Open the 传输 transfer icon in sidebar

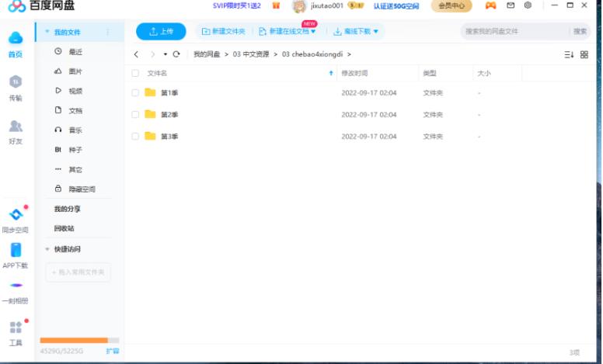click(16, 81)
